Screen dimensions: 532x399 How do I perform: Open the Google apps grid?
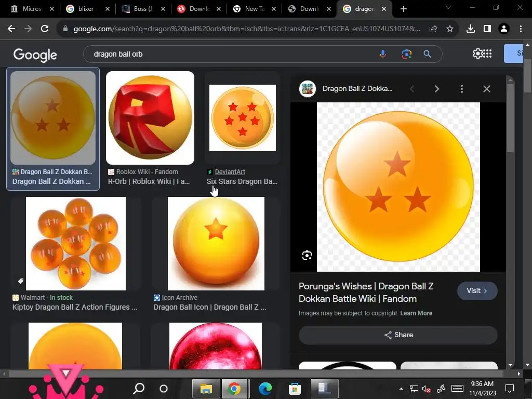pos(487,54)
